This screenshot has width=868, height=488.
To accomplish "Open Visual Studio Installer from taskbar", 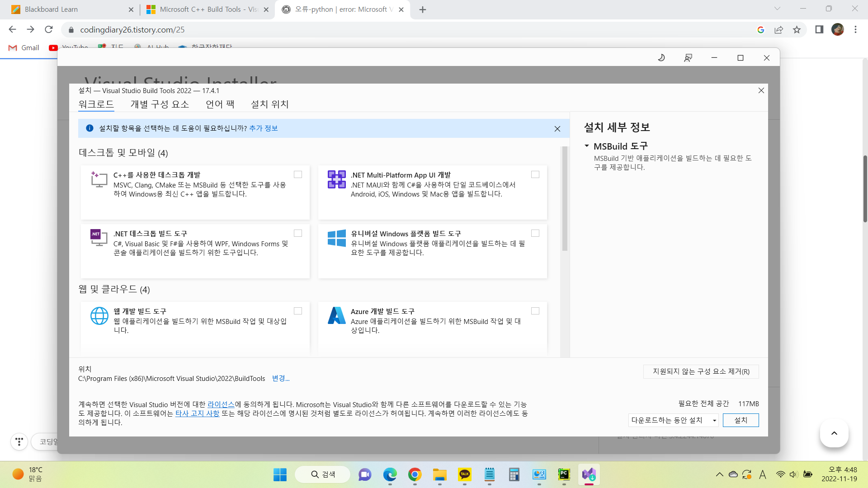I will tap(589, 474).
